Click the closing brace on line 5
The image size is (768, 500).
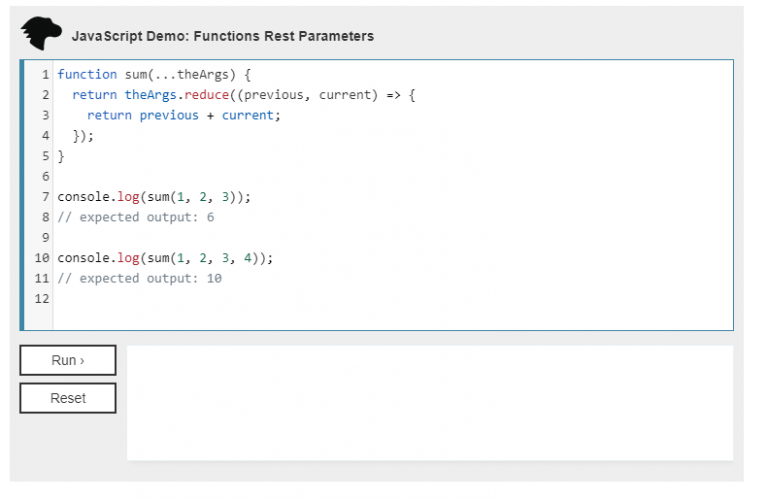(61, 156)
